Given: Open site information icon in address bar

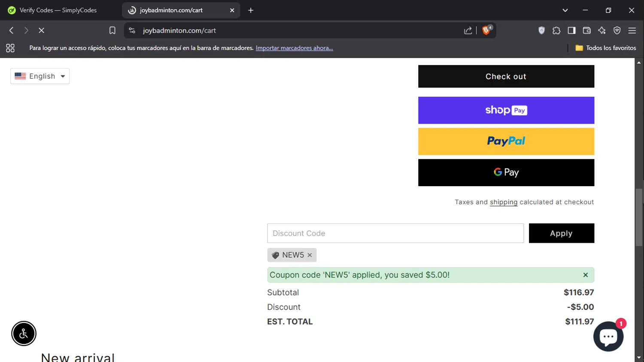Looking at the screenshot, I should pos(132,30).
